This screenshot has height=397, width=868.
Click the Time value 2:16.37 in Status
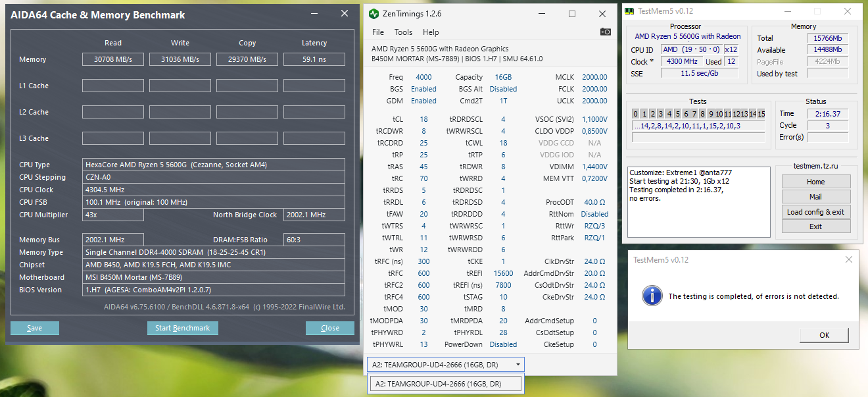click(x=827, y=114)
